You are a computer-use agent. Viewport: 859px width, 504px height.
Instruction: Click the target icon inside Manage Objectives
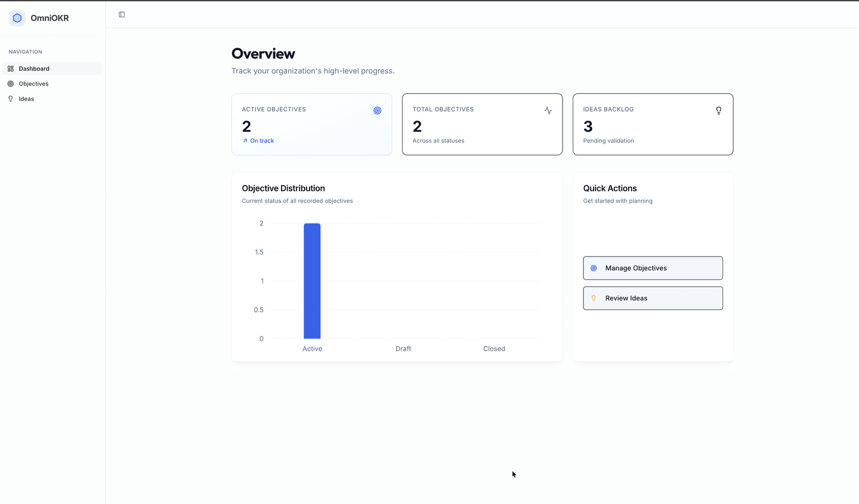pyautogui.click(x=593, y=268)
